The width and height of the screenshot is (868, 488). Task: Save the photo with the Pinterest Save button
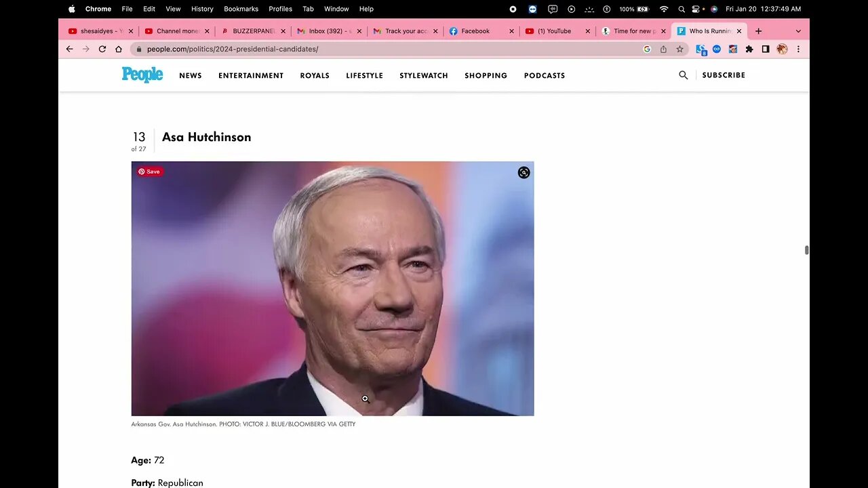(x=150, y=171)
